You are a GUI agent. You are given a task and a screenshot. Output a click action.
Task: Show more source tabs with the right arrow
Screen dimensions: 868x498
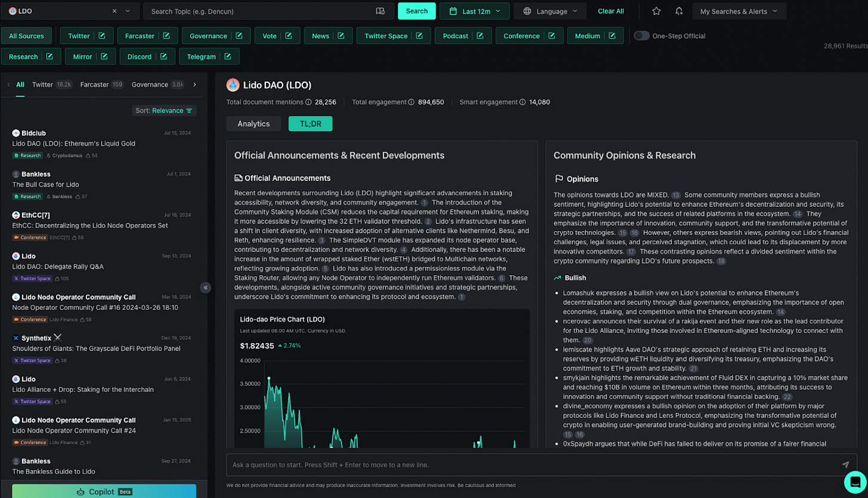point(194,85)
